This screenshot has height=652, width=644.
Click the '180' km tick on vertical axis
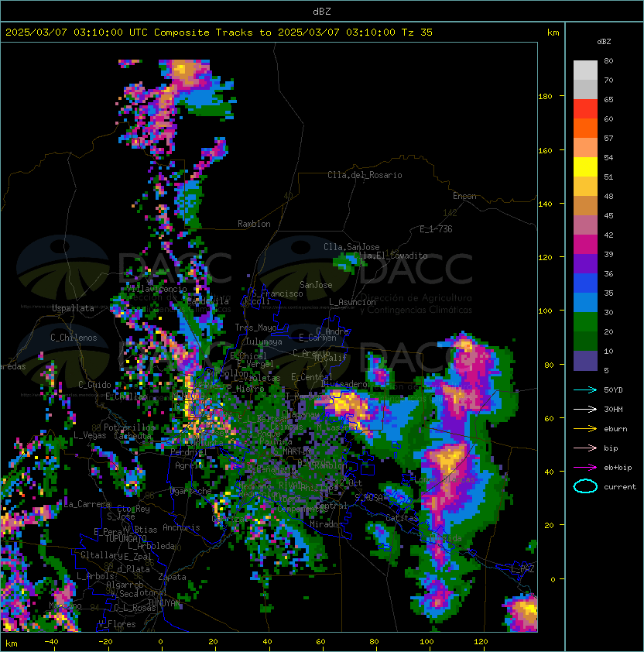pos(545,96)
